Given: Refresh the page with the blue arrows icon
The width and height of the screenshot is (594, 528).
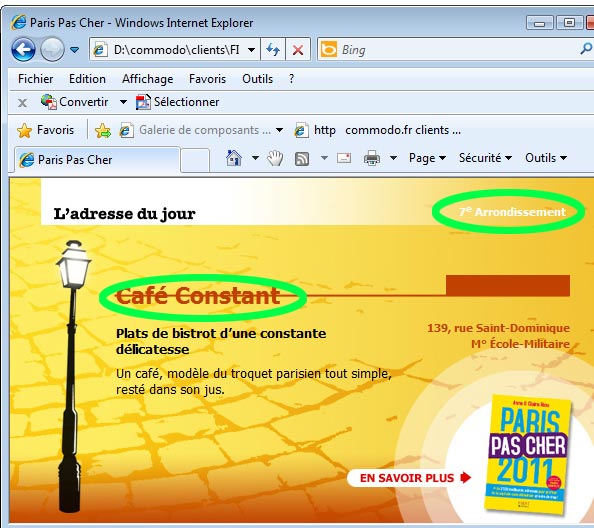Looking at the screenshot, I should [x=273, y=50].
